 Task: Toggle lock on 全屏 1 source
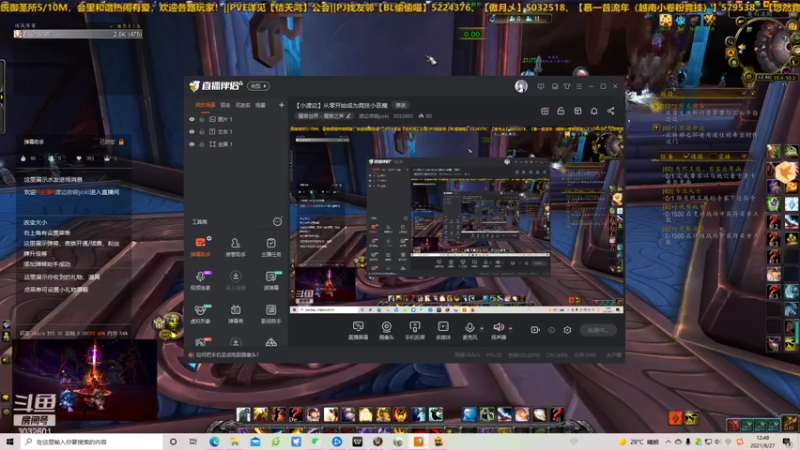202,144
